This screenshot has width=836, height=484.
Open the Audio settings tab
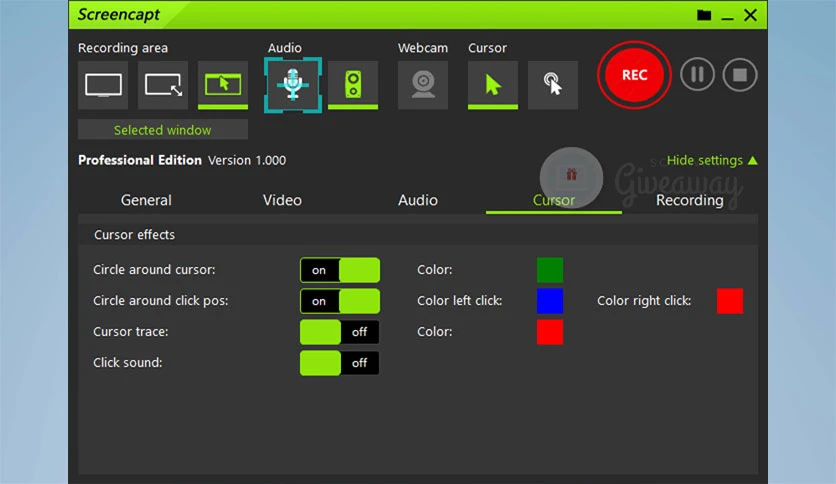tap(418, 200)
